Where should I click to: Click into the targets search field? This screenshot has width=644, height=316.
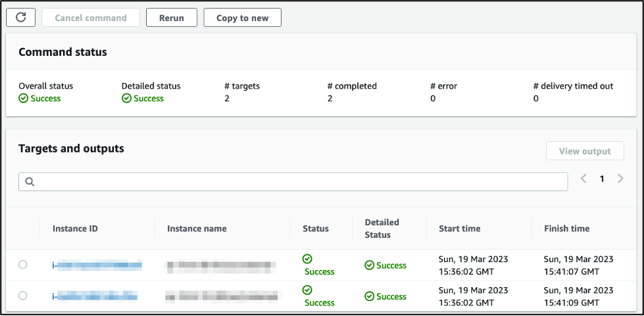tap(296, 182)
